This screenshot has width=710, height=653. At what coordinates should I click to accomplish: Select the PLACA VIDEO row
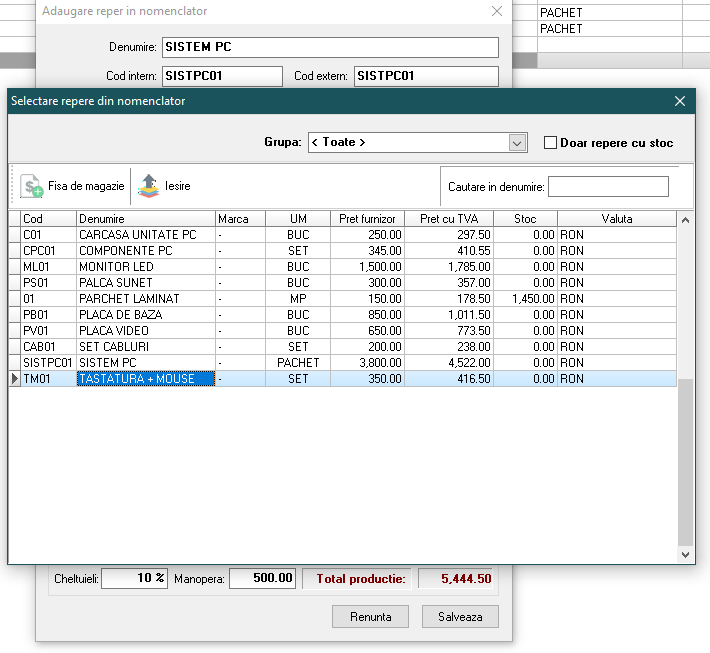[146, 331]
